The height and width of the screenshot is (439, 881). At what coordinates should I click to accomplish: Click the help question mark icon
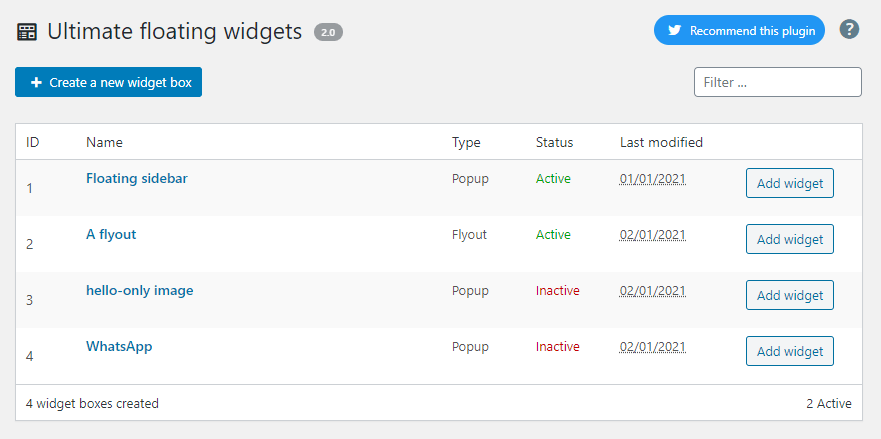click(850, 30)
